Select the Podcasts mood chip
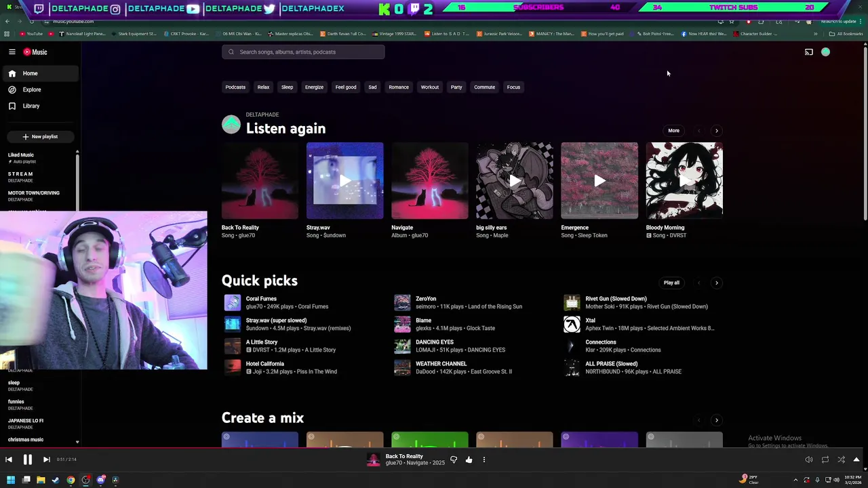This screenshot has width=868, height=488. click(x=235, y=87)
